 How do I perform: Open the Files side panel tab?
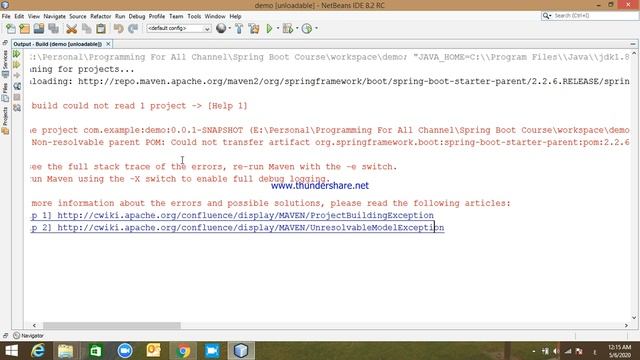click(5, 92)
